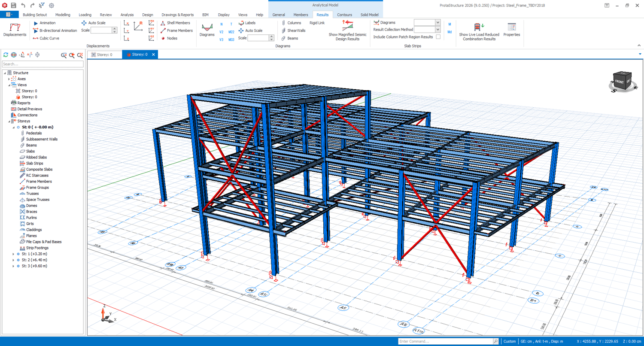This screenshot has height=346, width=644.
Task: Toggle Columns in the Diagrams group
Action: coord(292,23)
